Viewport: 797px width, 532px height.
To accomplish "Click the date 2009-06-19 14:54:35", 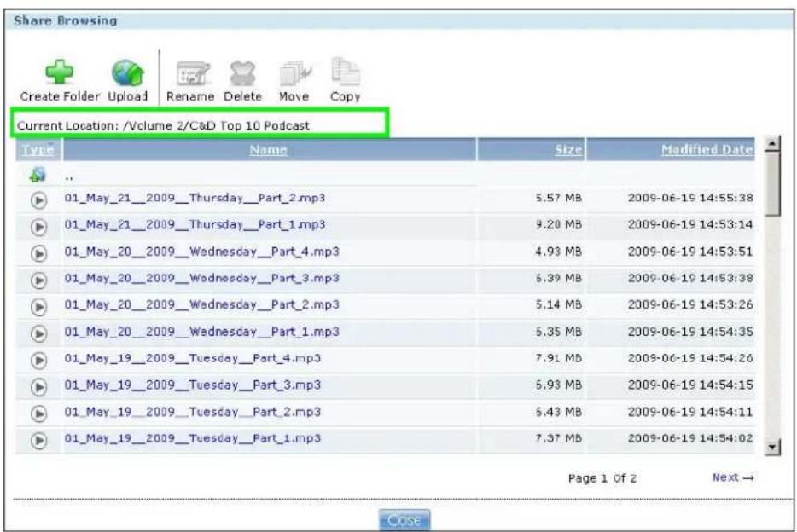I will pos(690,332).
